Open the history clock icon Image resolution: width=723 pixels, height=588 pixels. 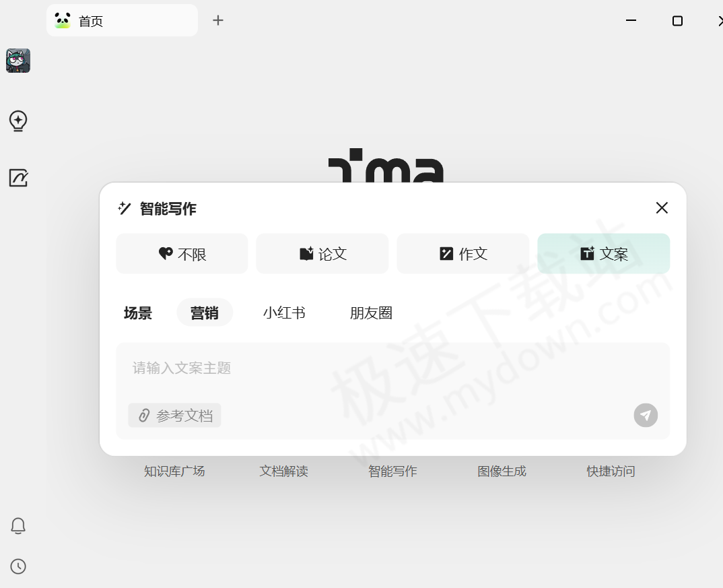point(18,566)
